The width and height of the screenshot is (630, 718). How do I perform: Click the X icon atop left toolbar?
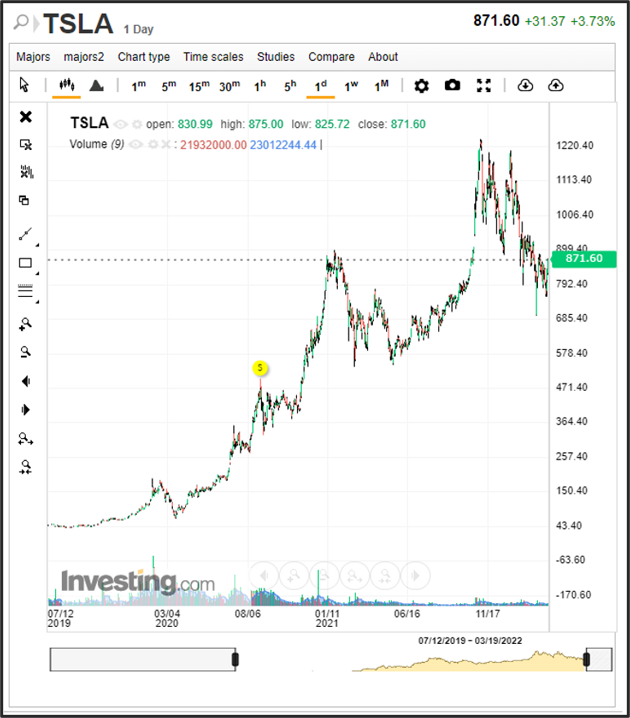coord(26,117)
